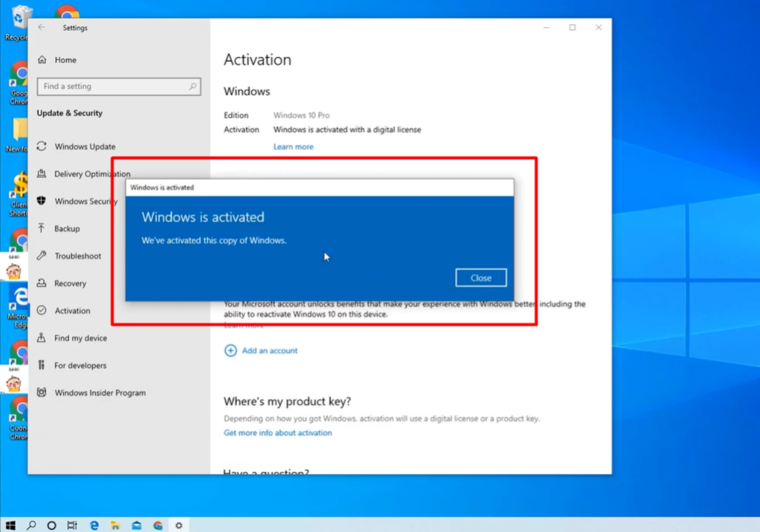This screenshot has width=760, height=532.
Task: Go to Settings Home
Action: pos(65,60)
